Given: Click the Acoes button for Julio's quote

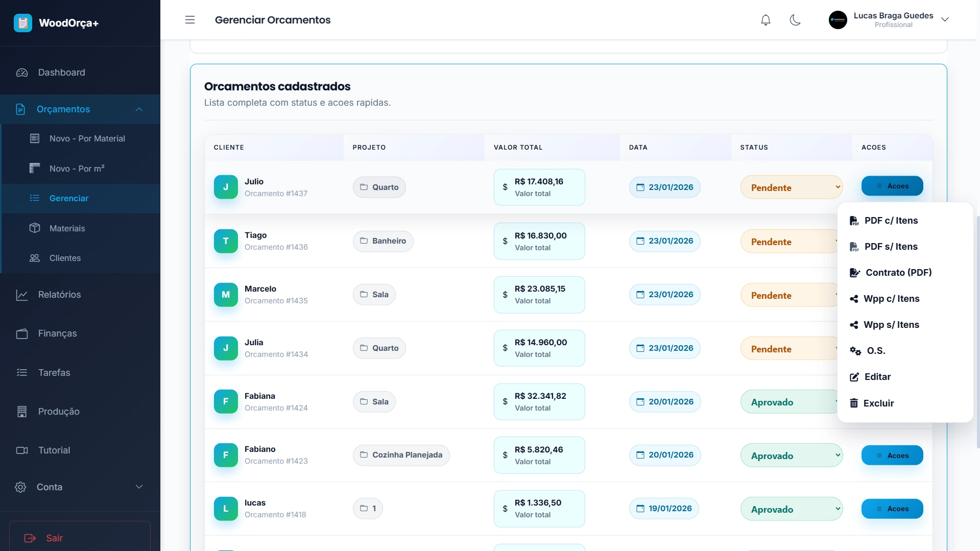Looking at the screenshot, I should 892,186.
